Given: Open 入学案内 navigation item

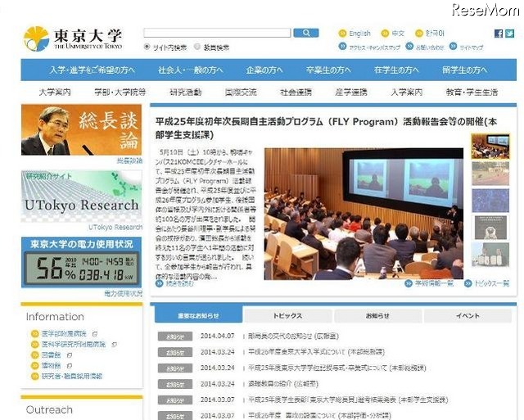Looking at the screenshot, I should pyautogui.click(x=407, y=93).
